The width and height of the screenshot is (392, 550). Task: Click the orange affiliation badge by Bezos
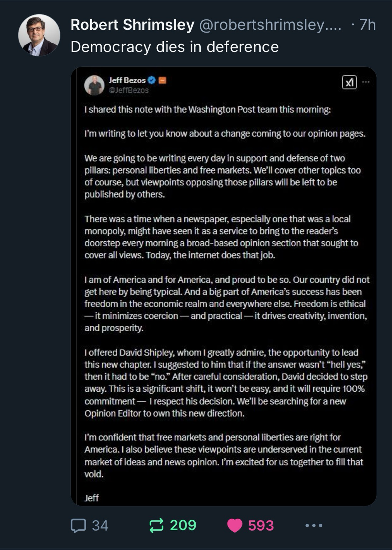pos(162,80)
